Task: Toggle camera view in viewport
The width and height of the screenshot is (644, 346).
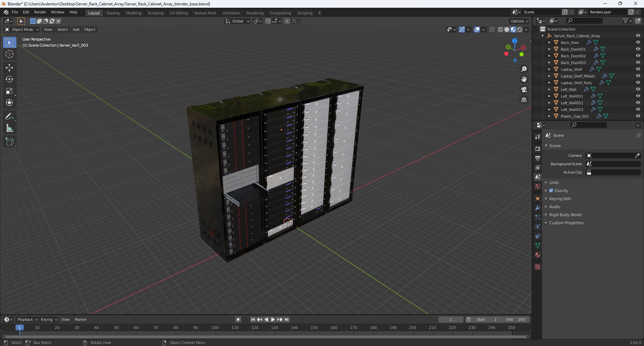Action: point(524,90)
